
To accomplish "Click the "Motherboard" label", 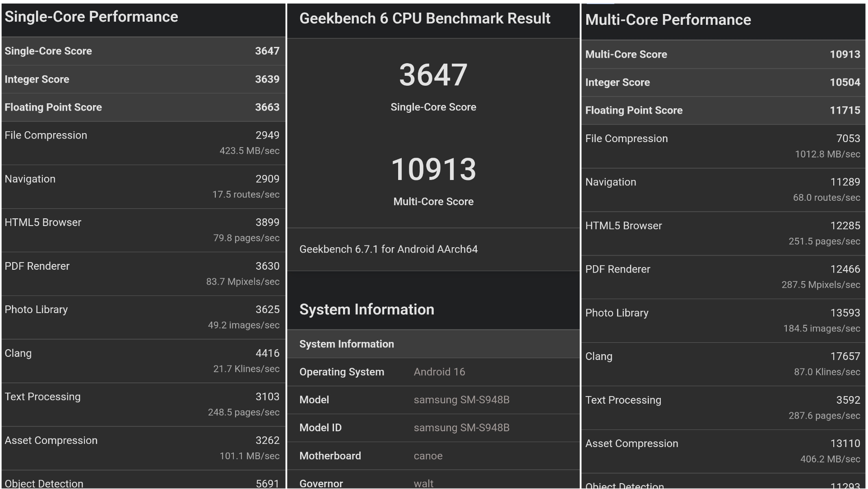I will [x=330, y=456].
